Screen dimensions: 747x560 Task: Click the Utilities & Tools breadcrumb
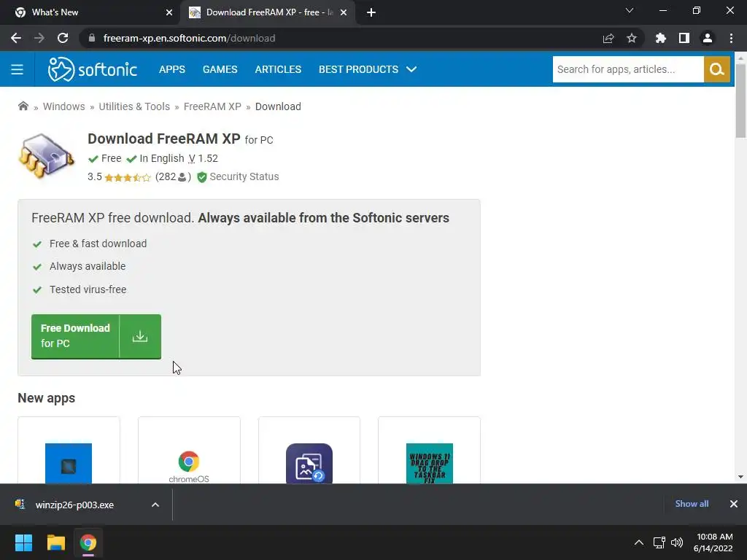pyautogui.click(x=134, y=106)
